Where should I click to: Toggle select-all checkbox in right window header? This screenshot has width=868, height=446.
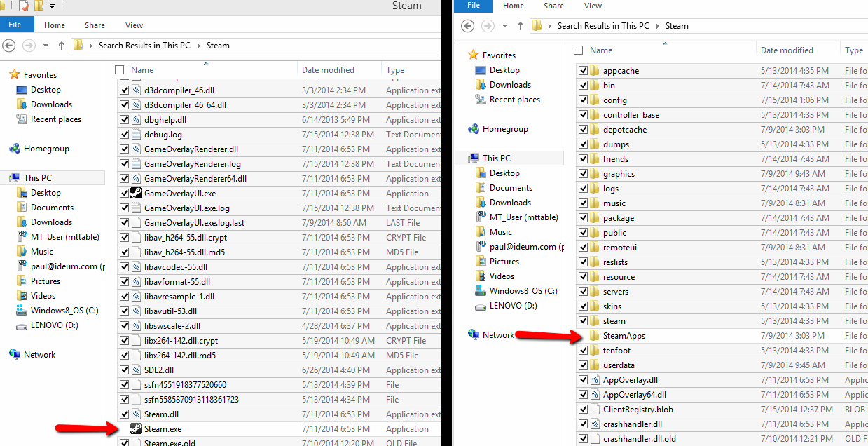pyautogui.click(x=578, y=50)
